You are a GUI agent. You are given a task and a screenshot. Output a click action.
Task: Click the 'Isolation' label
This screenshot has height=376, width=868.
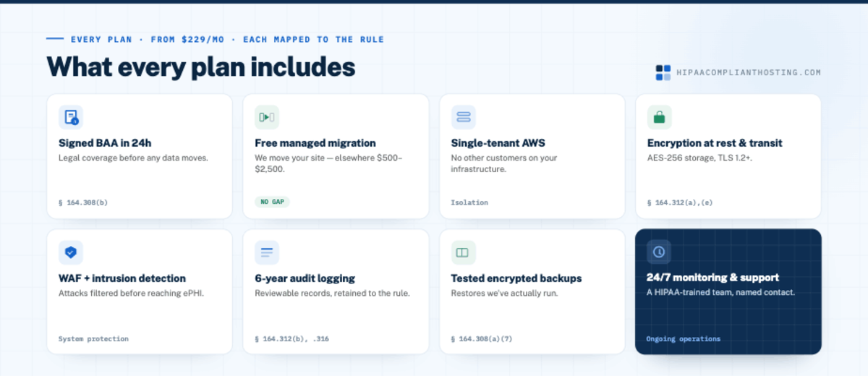point(469,202)
